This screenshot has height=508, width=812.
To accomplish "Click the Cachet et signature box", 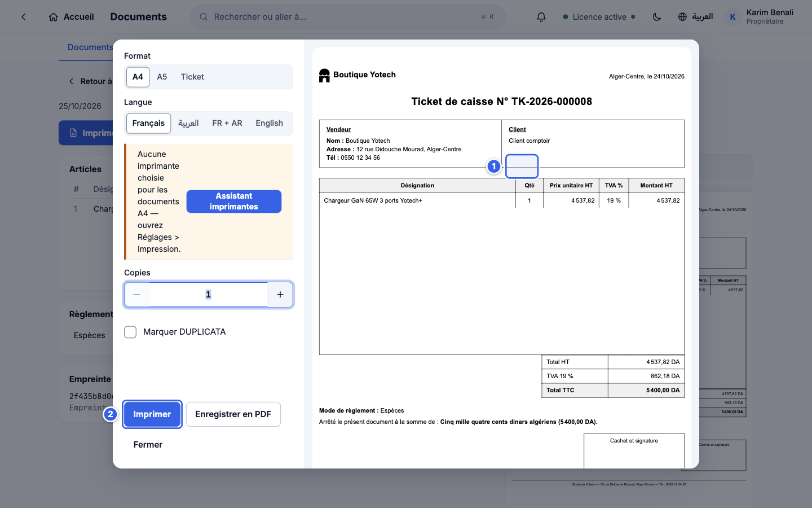I will (x=634, y=451).
